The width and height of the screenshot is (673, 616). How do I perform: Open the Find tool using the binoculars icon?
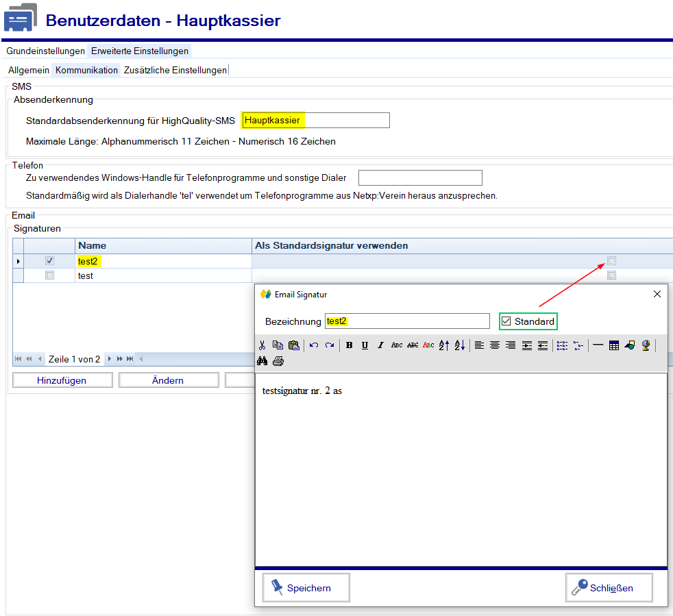point(262,360)
